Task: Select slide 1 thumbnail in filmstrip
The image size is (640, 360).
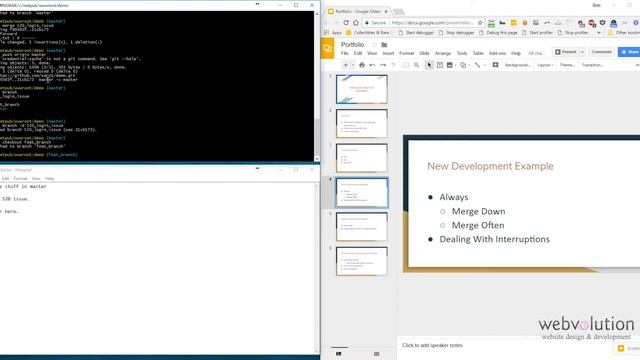Action: click(x=362, y=89)
